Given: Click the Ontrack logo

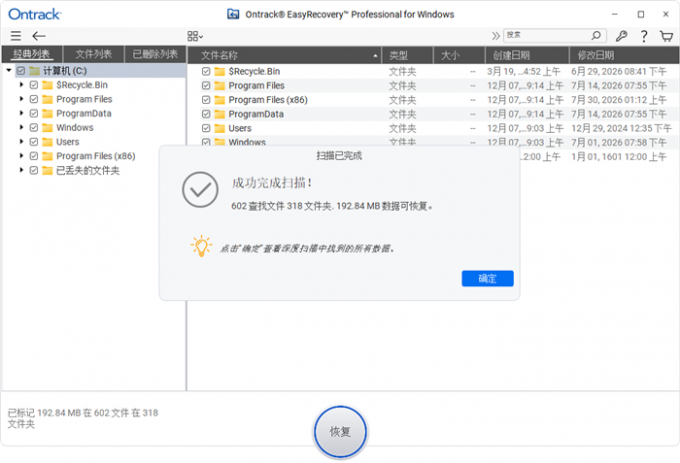Looking at the screenshot, I should 34,14.
